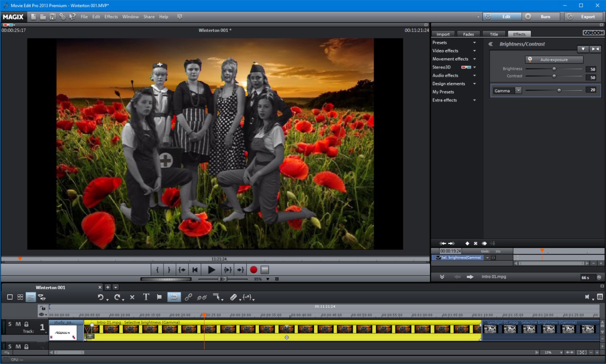
Task: Open the Gamma mode dropdown
Action: [519, 91]
